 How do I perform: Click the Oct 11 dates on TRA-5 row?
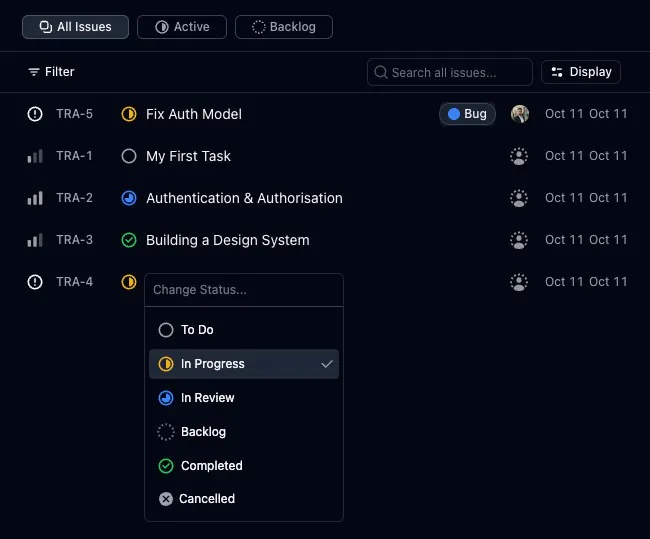(586, 114)
